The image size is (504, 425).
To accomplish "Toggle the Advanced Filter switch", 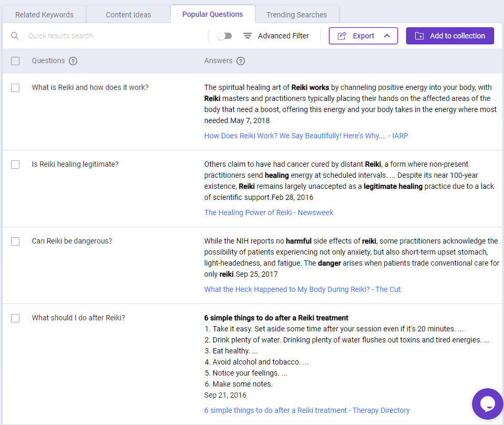I will point(224,36).
